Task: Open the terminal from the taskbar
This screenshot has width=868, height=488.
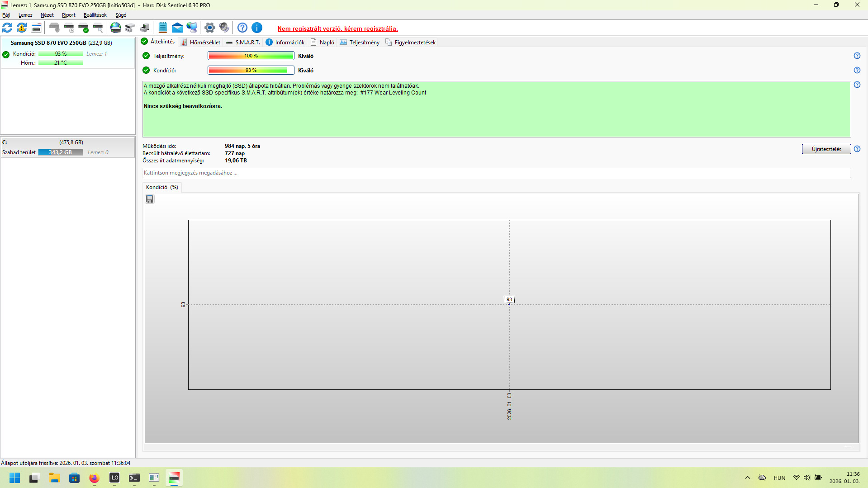Action: pyautogui.click(x=134, y=478)
